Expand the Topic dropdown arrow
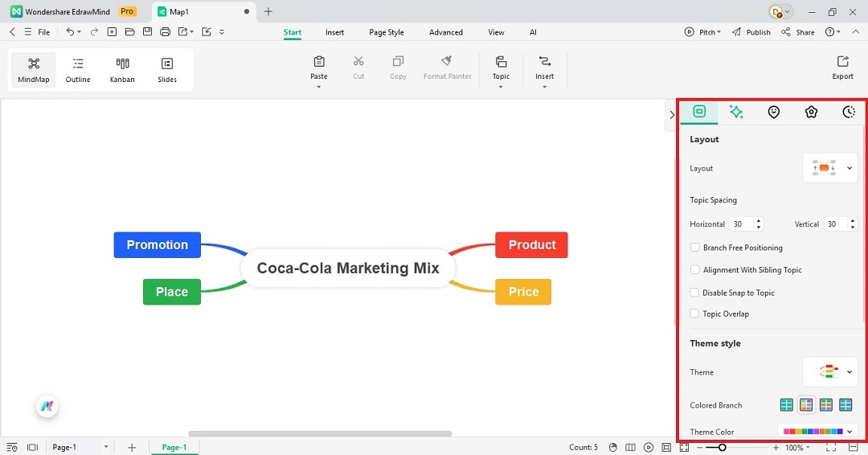868x455 pixels. 501,87
